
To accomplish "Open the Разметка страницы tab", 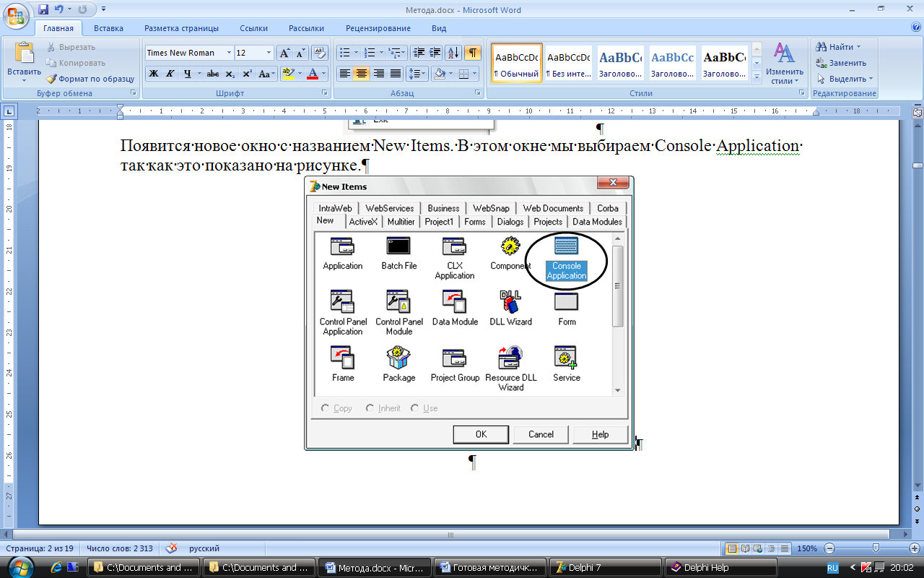I will 181,28.
